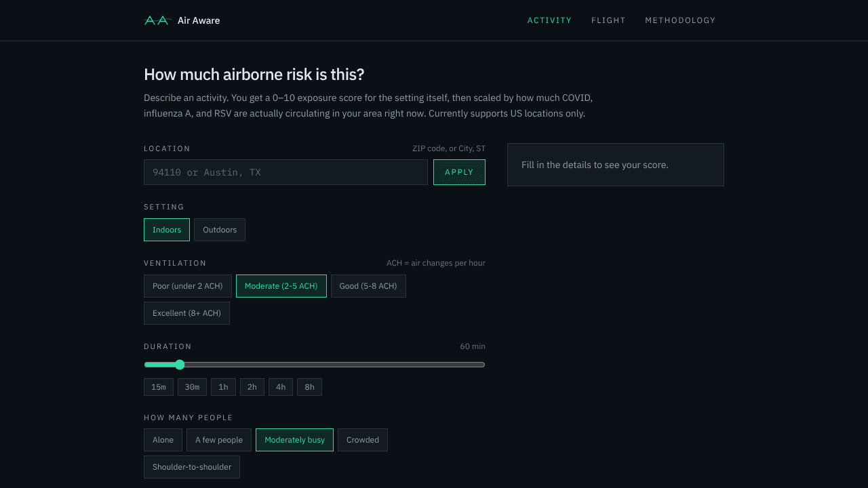Image resolution: width=868 pixels, height=488 pixels.
Task: Apply the entered location
Action: 459,172
